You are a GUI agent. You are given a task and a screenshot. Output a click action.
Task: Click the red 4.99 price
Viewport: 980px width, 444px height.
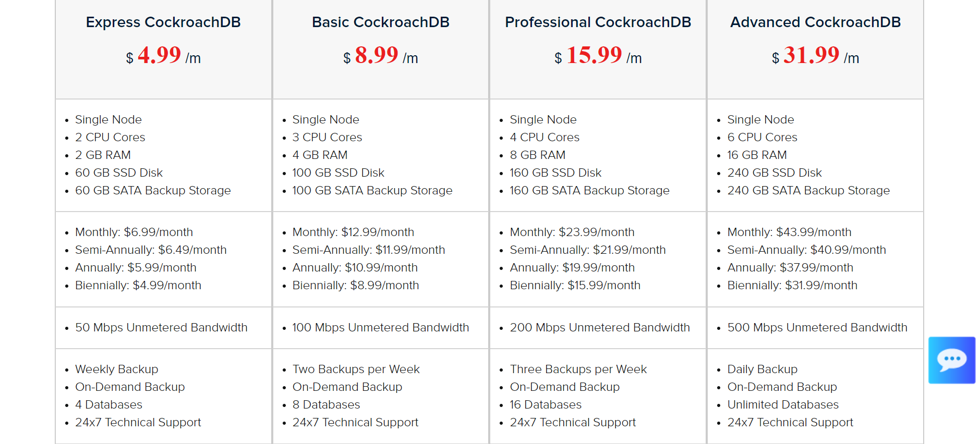(x=159, y=55)
